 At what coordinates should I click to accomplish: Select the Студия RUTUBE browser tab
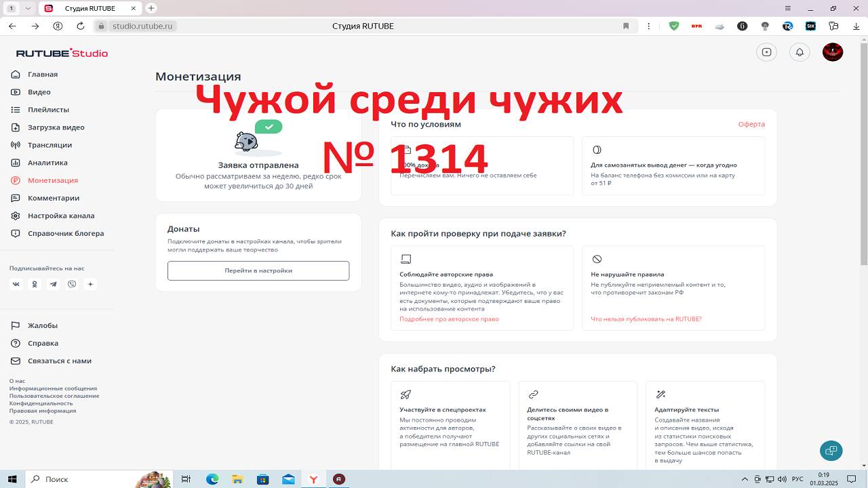pos(90,8)
